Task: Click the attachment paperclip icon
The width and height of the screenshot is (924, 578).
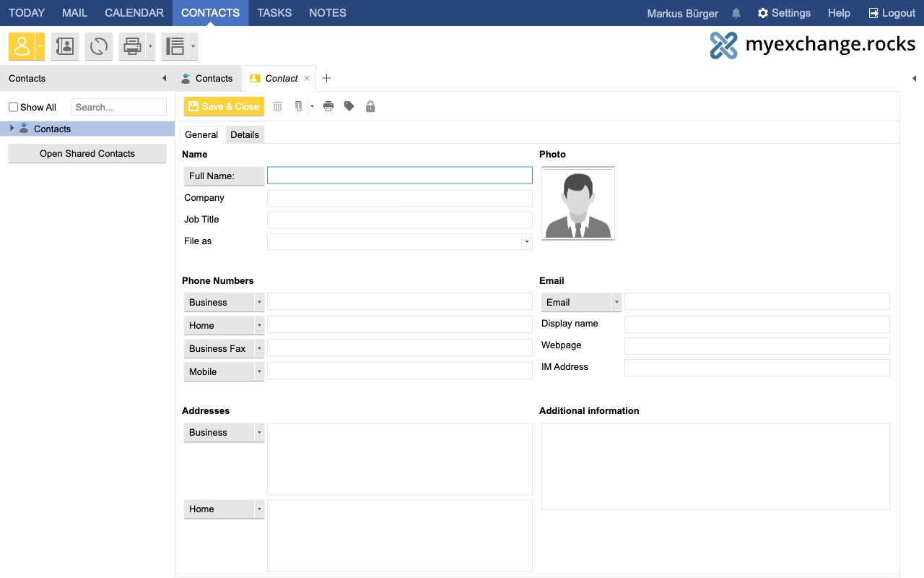Action: coord(298,106)
